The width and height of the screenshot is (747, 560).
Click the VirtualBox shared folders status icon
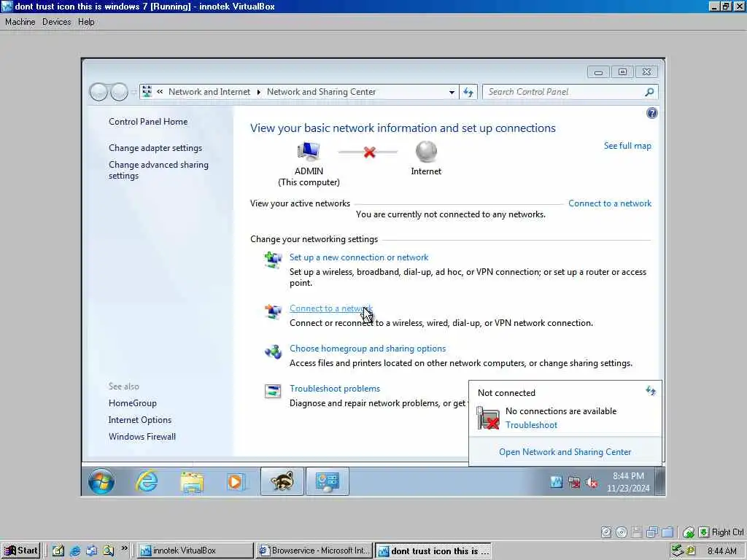(668, 532)
